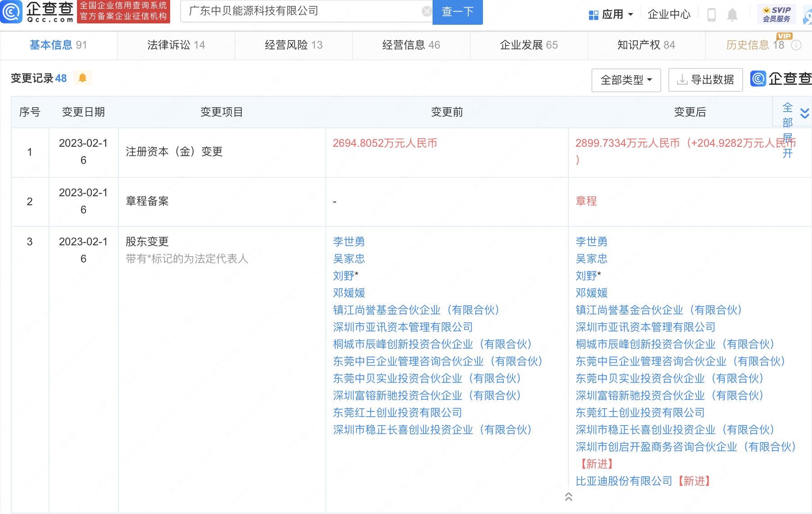Click the bell alert icon beside 变更记录

point(82,78)
